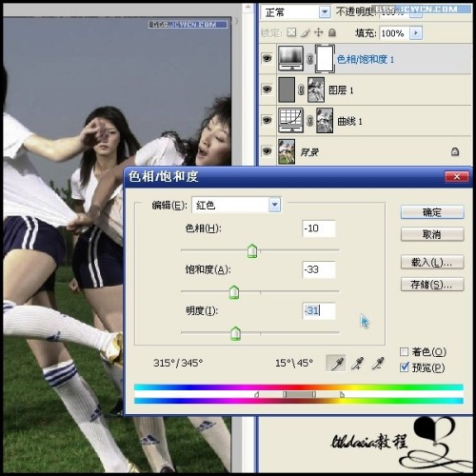
Task: Click the lock all padlock icon
Action: pyautogui.click(x=332, y=32)
